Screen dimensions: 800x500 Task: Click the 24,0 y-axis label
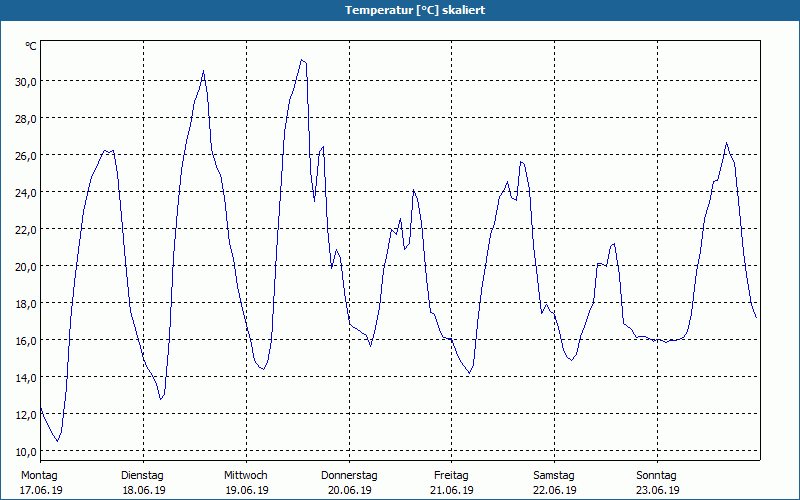click(x=26, y=192)
